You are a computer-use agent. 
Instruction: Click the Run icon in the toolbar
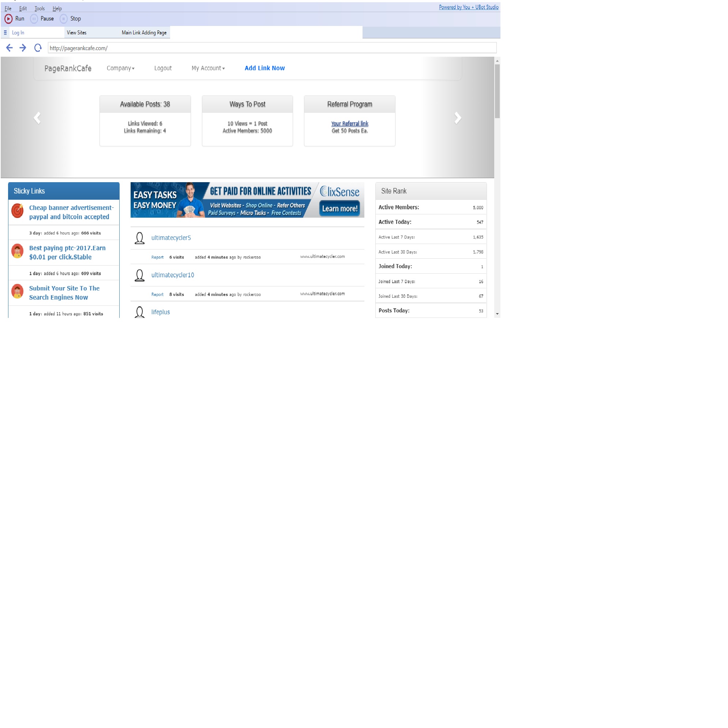tap(9, 18)
